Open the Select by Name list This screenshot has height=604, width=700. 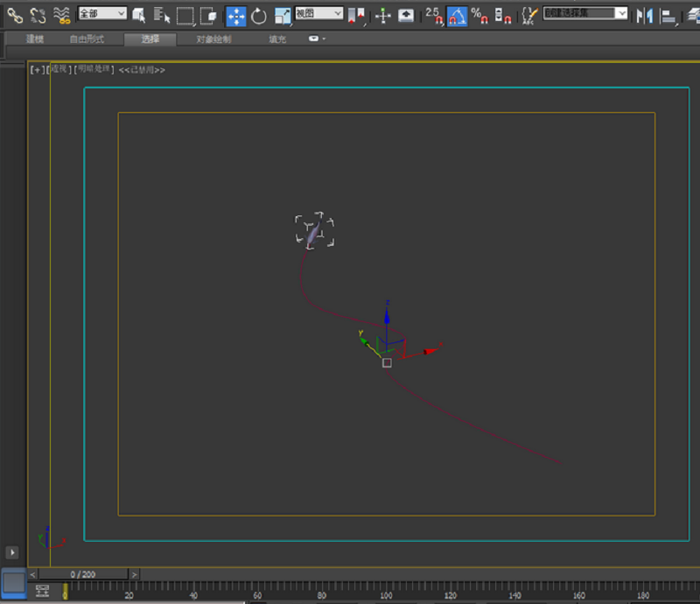(x=162, y=16)
